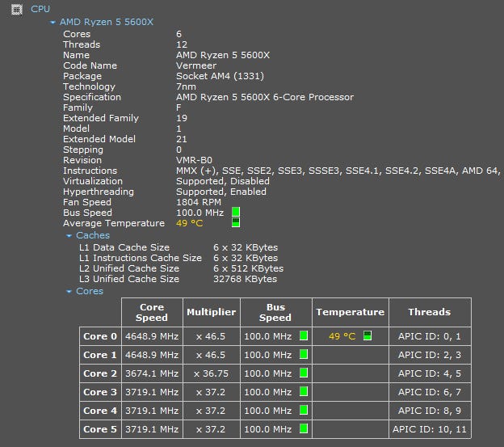Select the CPU heading text
The image size is (504, 447).
tap(40, 9)
